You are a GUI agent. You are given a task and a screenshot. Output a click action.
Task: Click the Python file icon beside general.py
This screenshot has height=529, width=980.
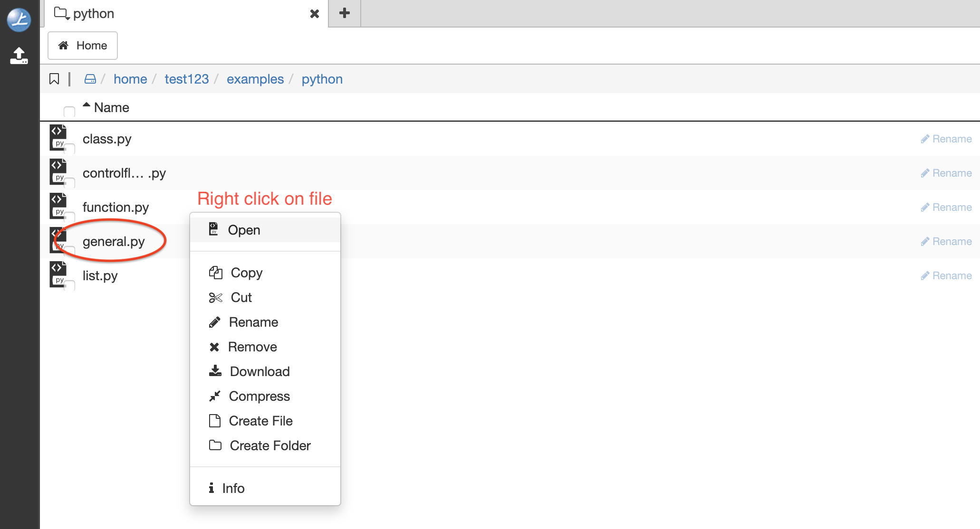[57, 240]
